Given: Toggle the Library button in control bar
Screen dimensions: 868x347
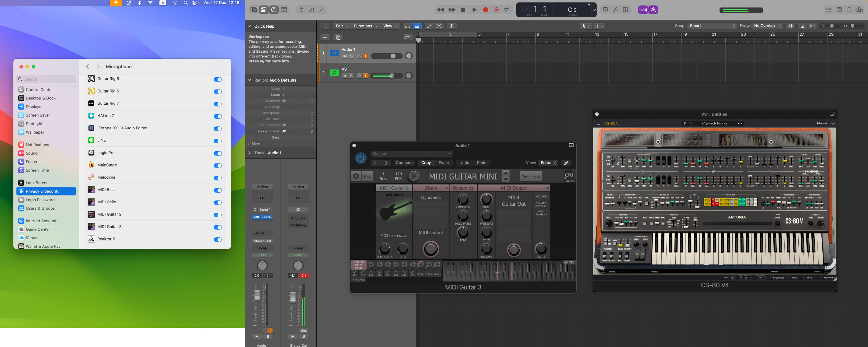Looking at the screenshot, I should pyautogui.click(x=254, y=10).
